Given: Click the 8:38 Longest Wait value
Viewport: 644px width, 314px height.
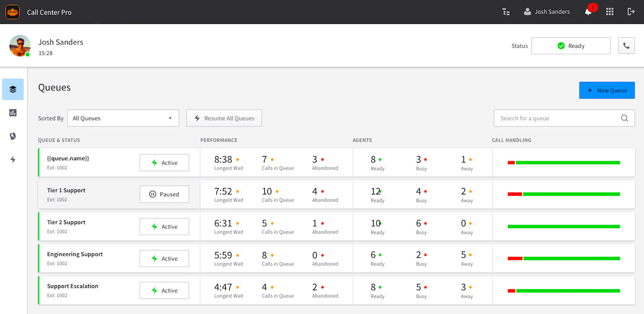Looking at the screenshot, I should tap(223, 159).
